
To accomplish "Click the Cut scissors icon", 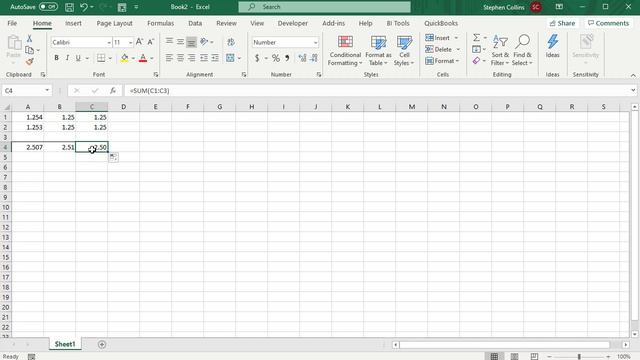I will pos(29,38).
